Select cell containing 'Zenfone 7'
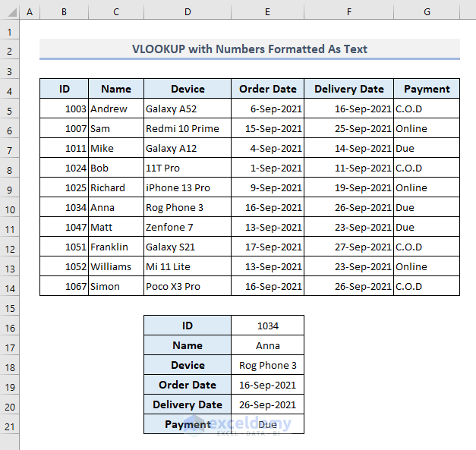The image size is (476, 450). [x=188, y=227]
